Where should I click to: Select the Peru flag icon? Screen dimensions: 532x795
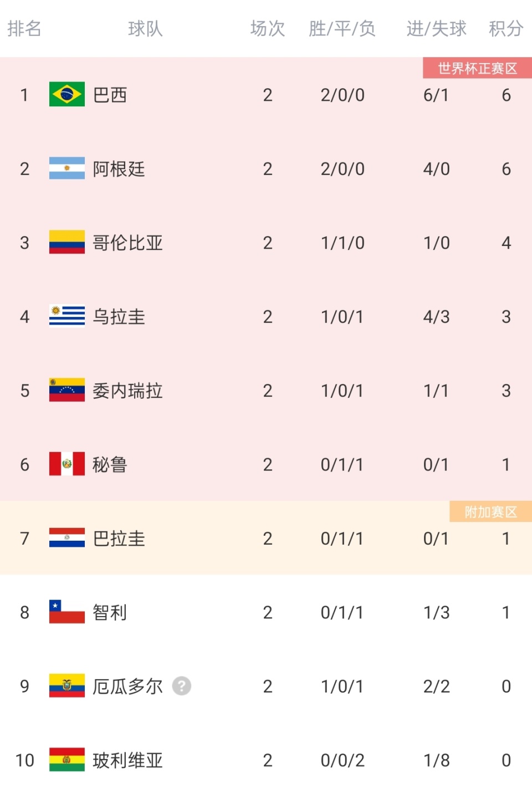pos(66,464)
